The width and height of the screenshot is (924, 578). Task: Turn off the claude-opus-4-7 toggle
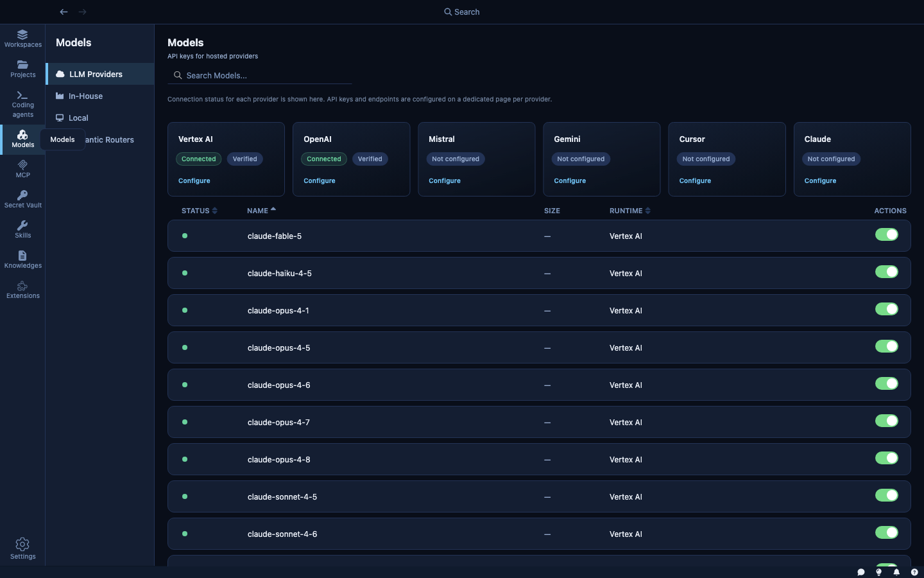(887, 421)
